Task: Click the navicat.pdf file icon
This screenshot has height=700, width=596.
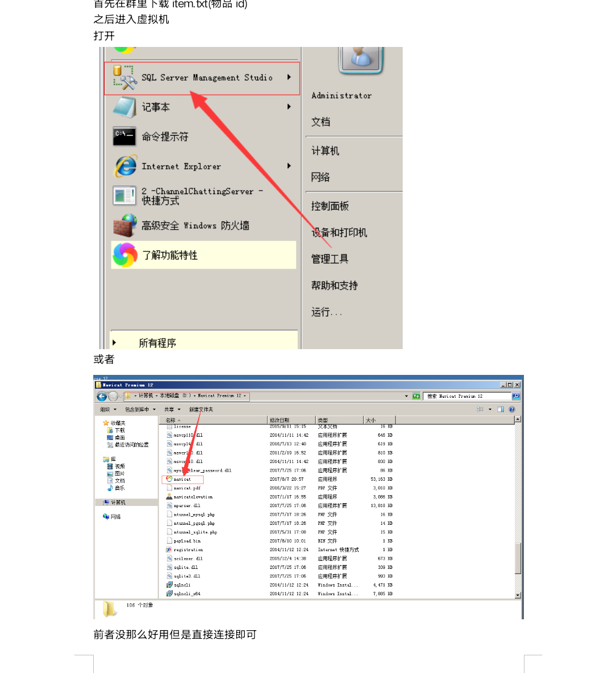Action: 169,488
